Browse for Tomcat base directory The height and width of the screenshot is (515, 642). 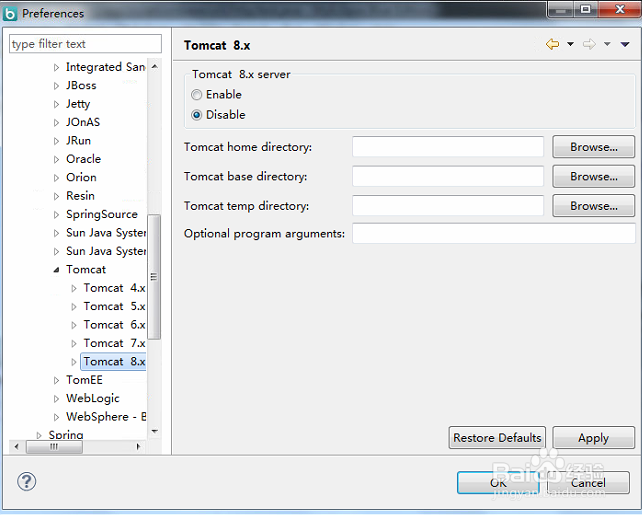[x=593, y=176]
